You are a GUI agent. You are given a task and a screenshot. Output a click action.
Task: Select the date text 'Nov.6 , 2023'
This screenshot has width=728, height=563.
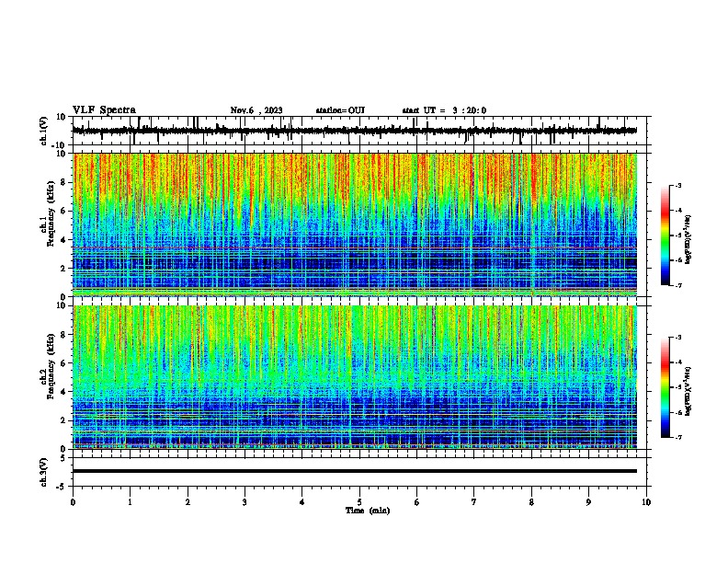point(256,110)
